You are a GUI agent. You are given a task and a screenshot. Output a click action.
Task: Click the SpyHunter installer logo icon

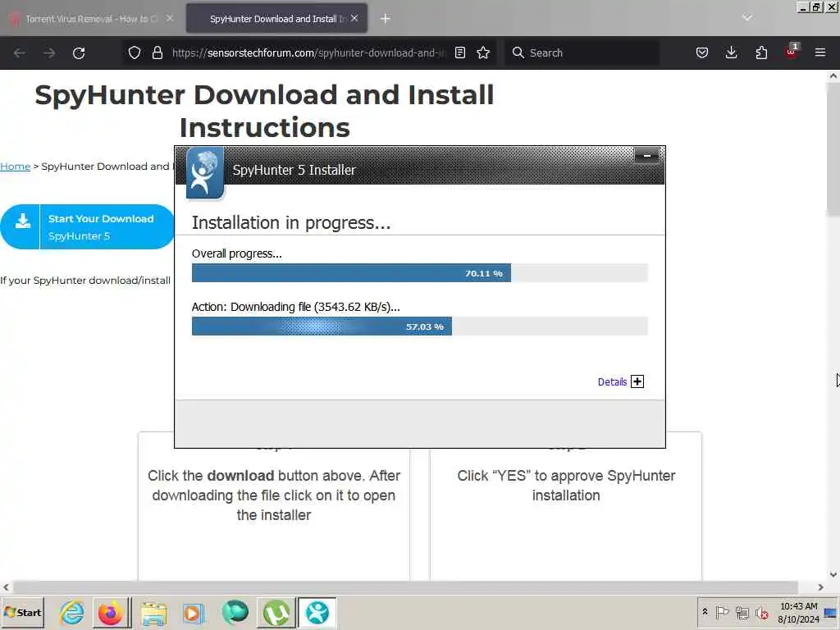204,173
